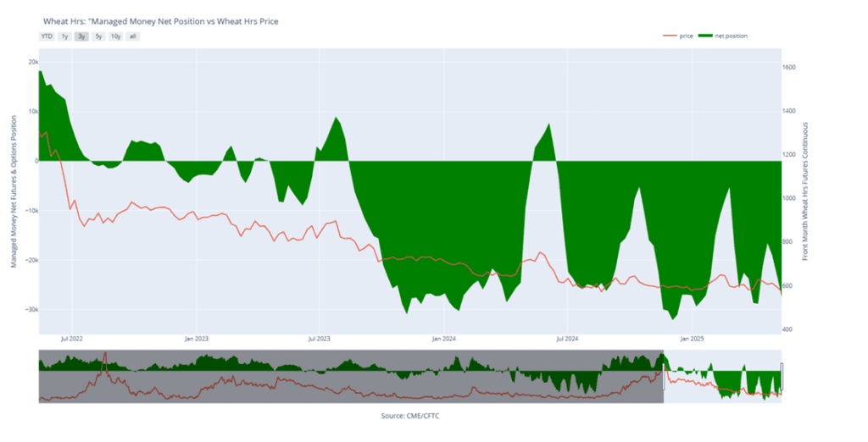The height and width of the screenshot is (442, 868).
Task: Click the Jan 2025 axis label
Action: pyautogui.click(x=692, y=339)
